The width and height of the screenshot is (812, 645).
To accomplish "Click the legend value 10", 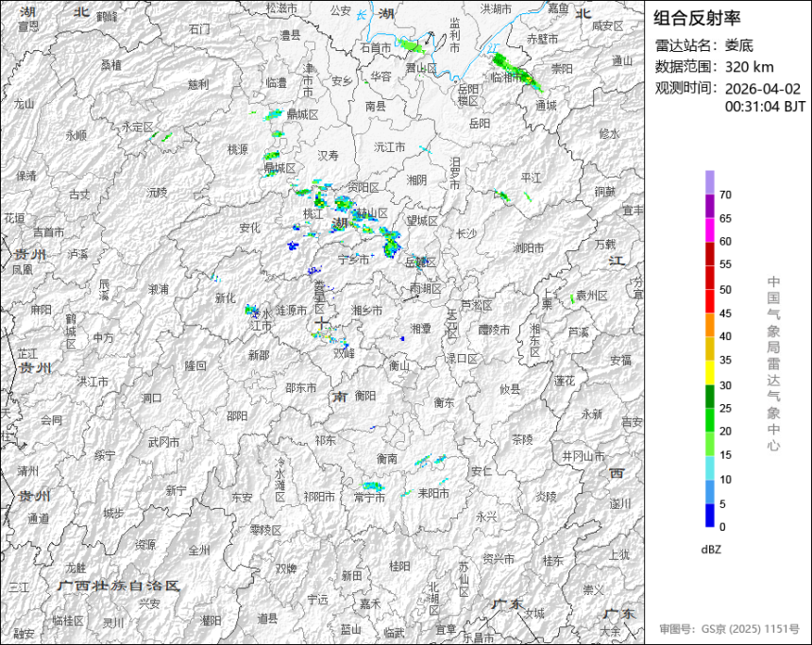I will (725, 479).
